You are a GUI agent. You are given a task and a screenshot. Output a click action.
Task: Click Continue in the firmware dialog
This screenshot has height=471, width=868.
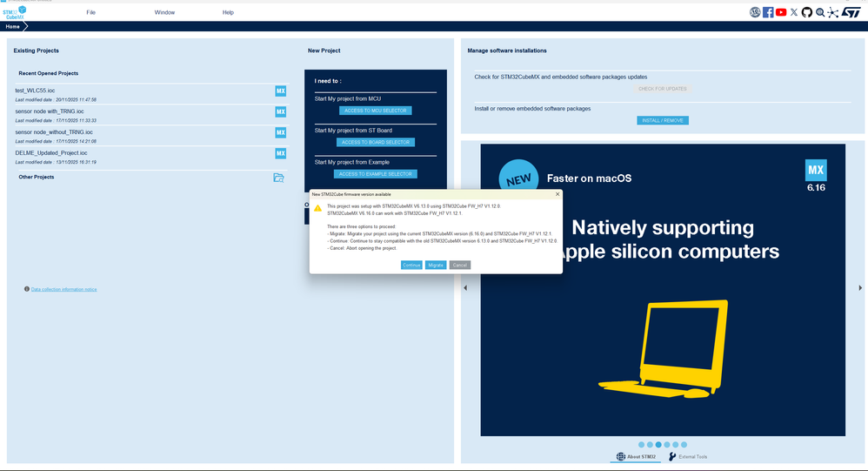pos(411,266)
